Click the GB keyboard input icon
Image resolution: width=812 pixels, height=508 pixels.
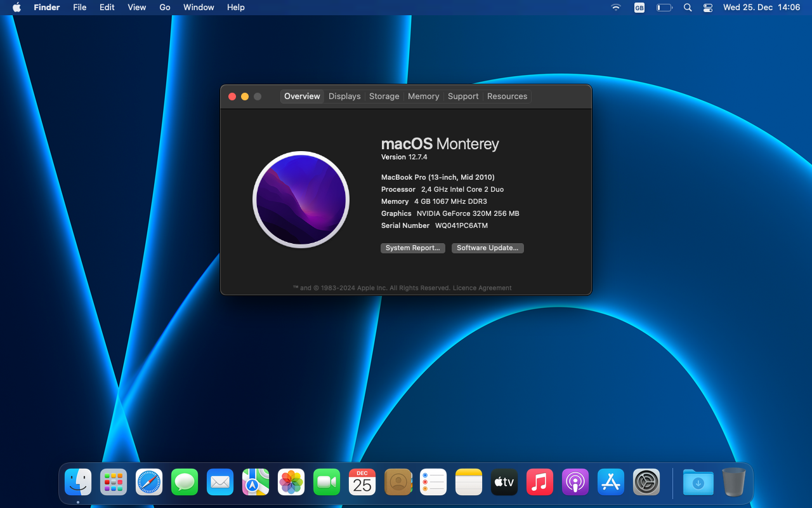[639, 8]
